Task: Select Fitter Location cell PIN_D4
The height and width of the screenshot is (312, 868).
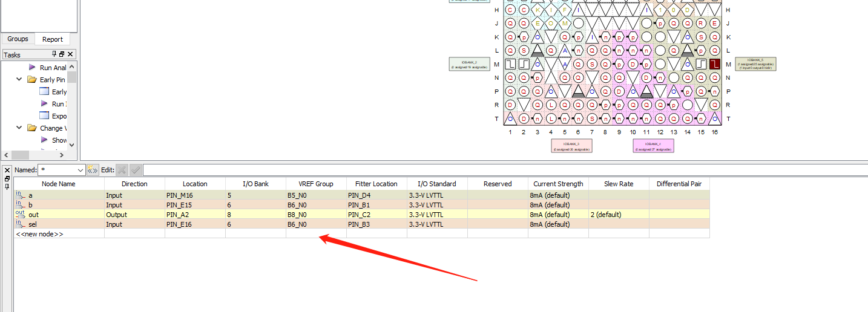Action: click(x=376, y=195)
